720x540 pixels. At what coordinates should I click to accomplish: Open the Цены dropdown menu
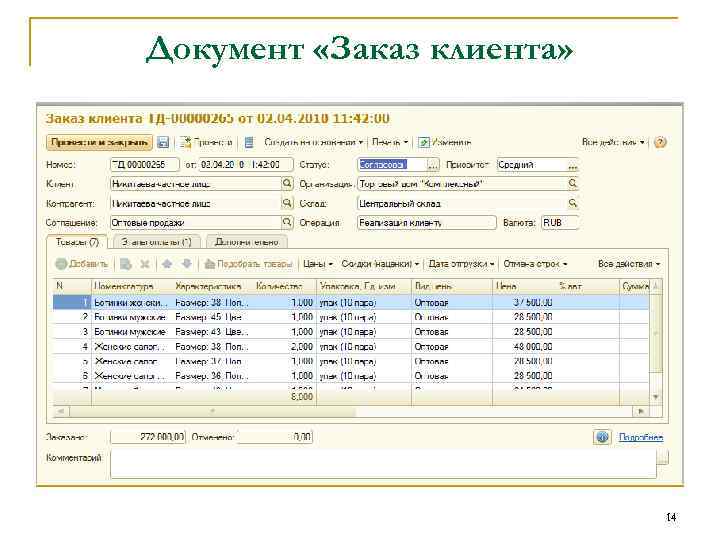click(318, 264)
